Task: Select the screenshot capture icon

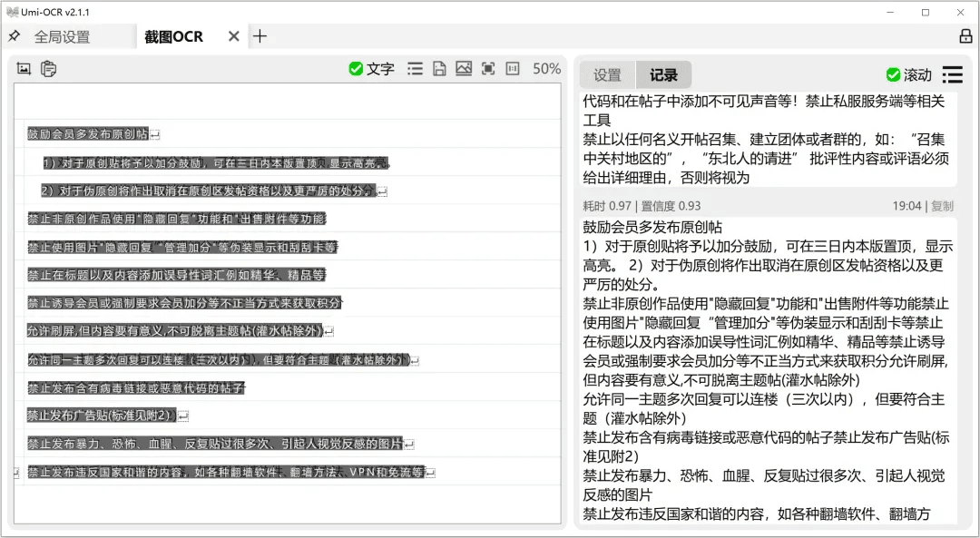Action: coord(23,68)
